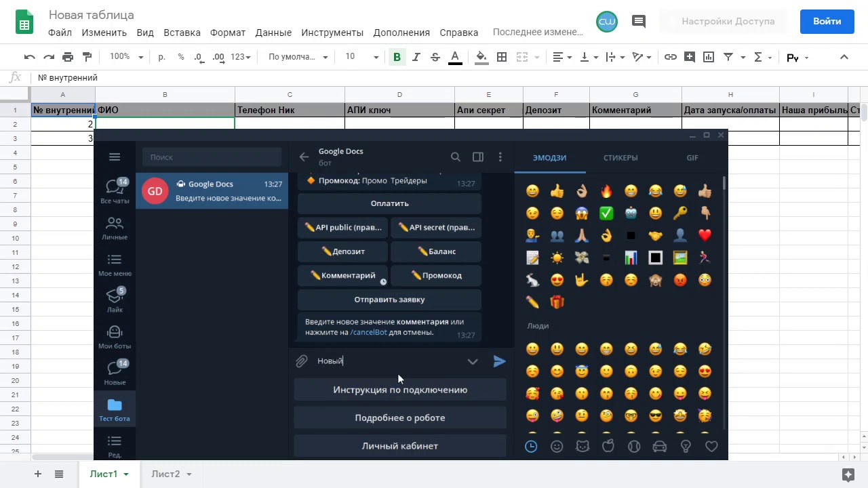Go back using the arrow in the Telegram chat header
Viewport: 868px width, 488px height.
(304, 157)
